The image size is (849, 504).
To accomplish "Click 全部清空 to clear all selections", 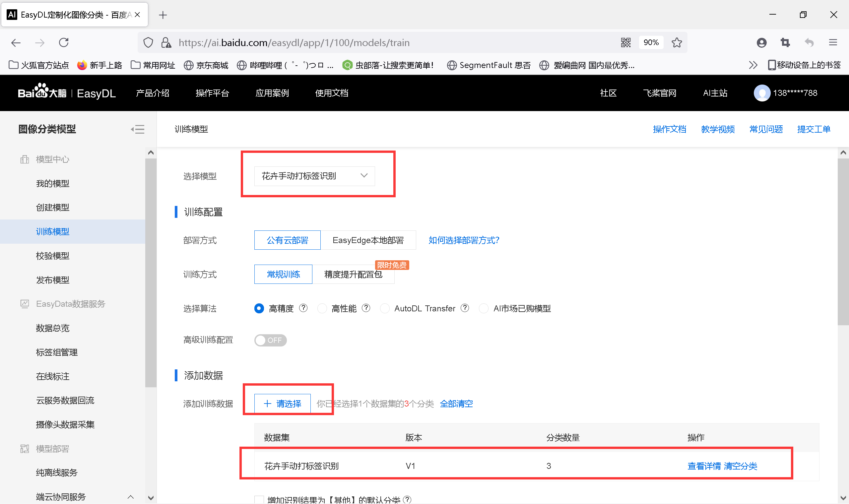I will 456,404.
